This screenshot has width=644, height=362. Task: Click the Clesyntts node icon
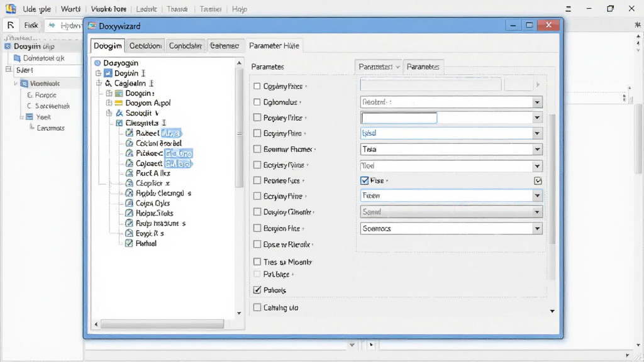(119, 123)
